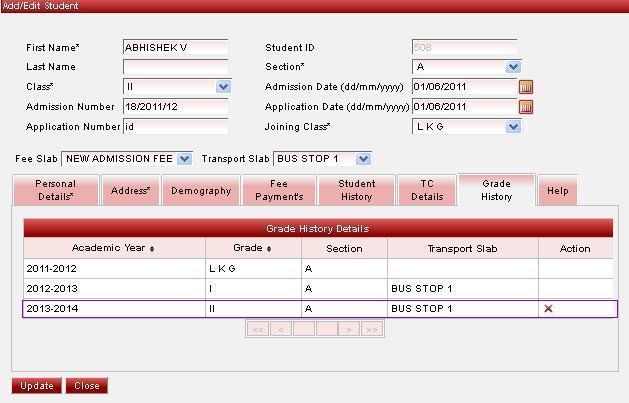This screenshot has width=629, height=403.
Task: Open the Fee Slab dropdown
Action: (x=184, y=159)
